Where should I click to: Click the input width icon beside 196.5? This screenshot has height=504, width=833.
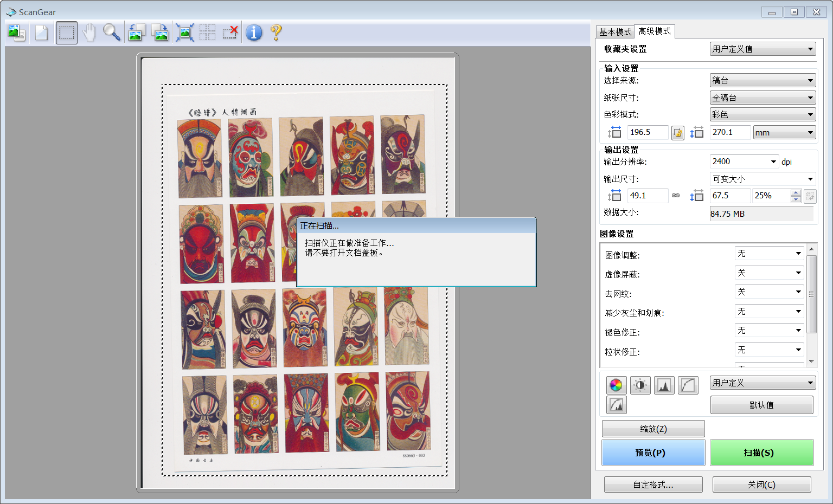[614, 132]
